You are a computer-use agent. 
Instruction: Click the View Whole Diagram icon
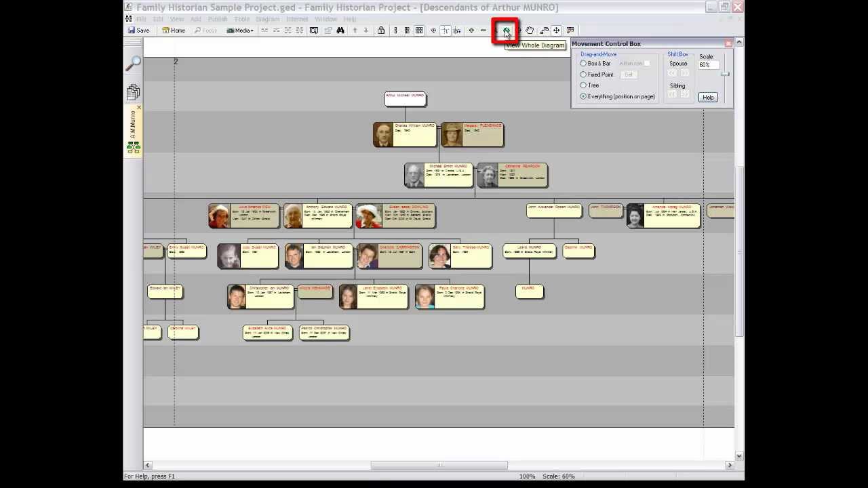click(x=506, y=30)
